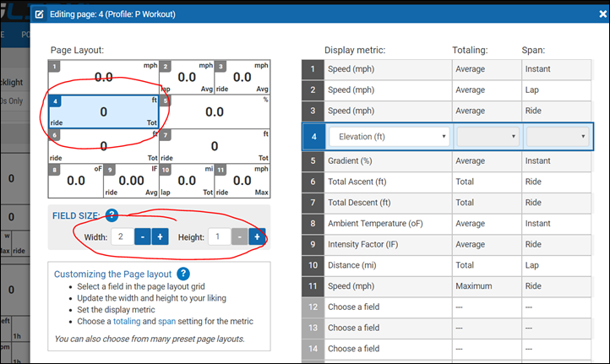Click the edit page icon in title bar
The image size is (610, 364).
(x=39, y=14)
